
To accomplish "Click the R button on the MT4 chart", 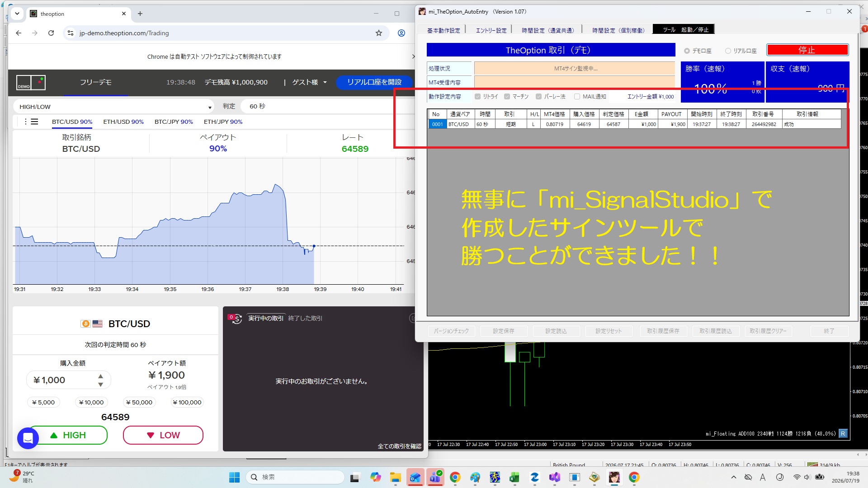I will coord(843,433).
